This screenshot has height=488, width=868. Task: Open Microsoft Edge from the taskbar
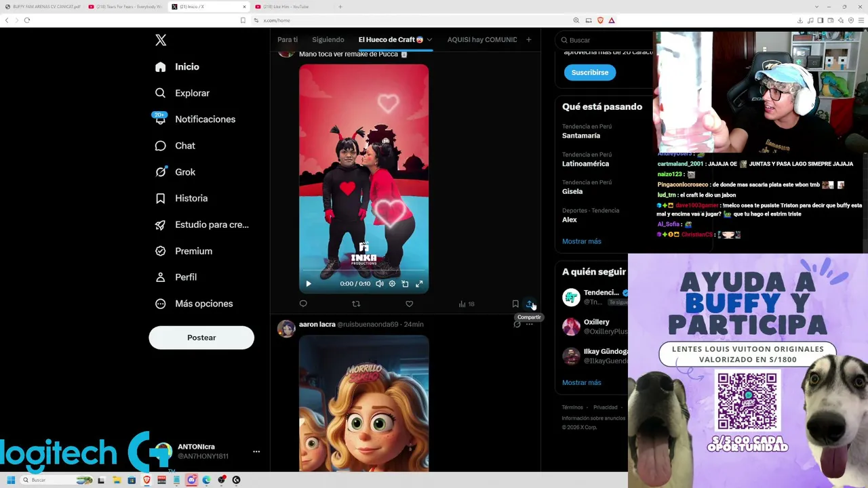pos(206,480)
